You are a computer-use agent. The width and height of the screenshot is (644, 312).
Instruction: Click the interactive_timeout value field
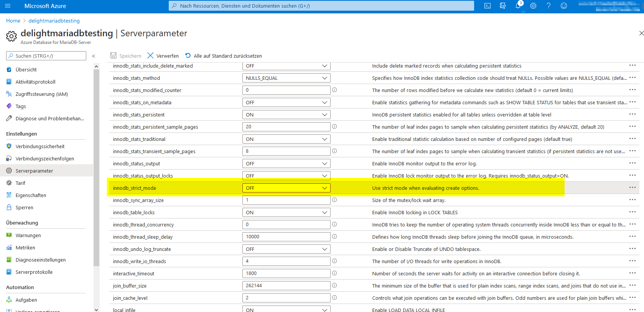(286, 273)
